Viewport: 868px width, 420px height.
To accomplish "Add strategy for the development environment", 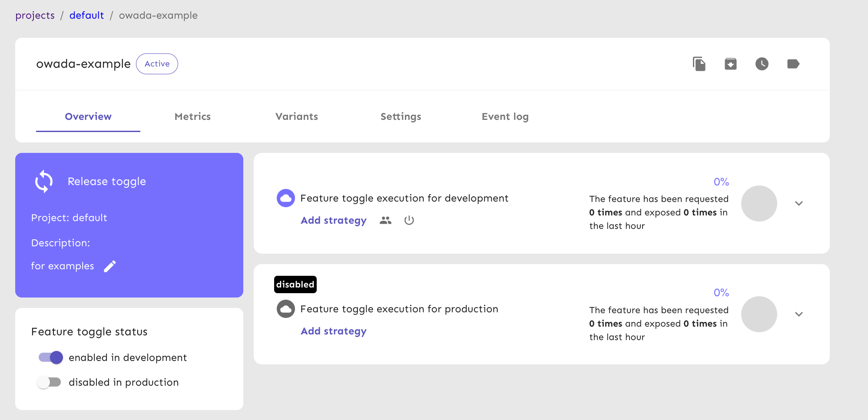I will 334,221.
